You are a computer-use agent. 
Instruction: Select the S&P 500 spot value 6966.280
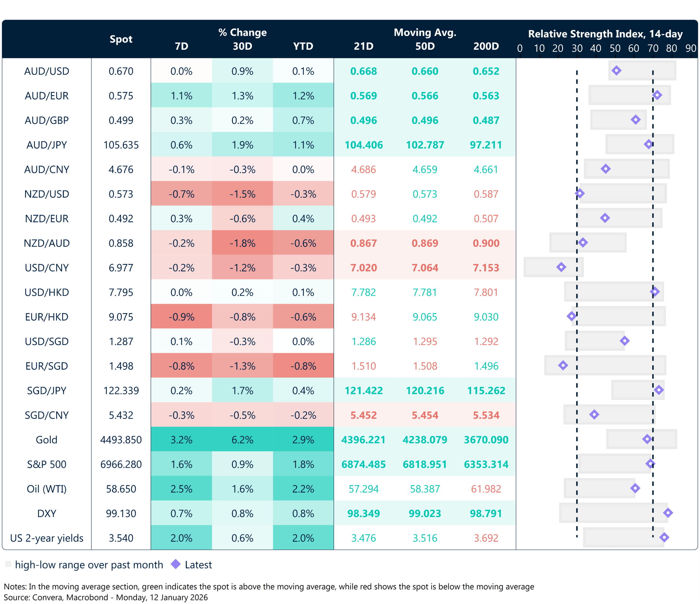tap(121, 464)
